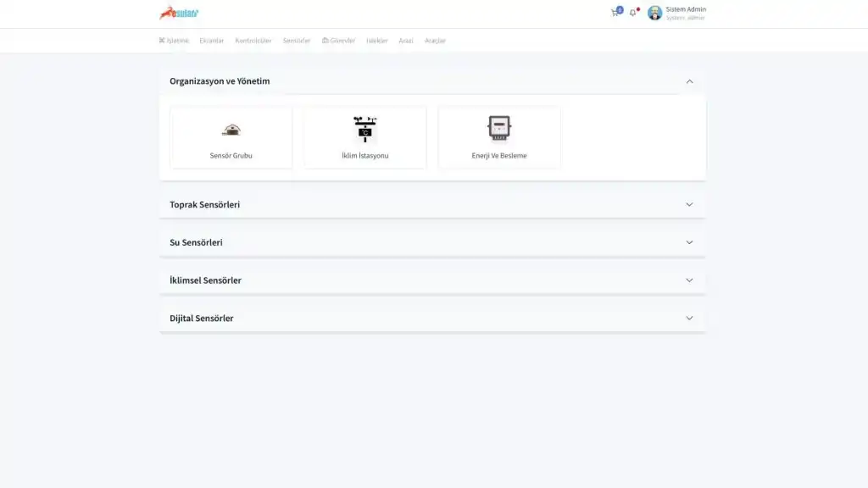Expand the Toprak Sensörleri section

click(689, 204)
